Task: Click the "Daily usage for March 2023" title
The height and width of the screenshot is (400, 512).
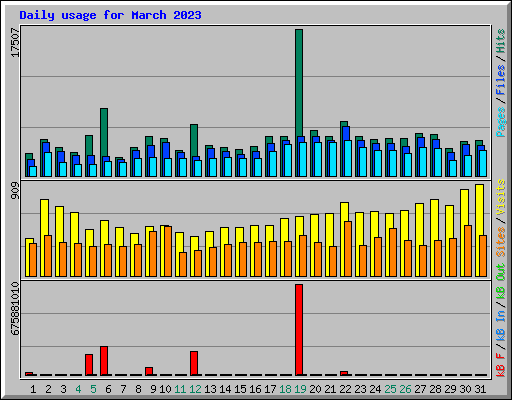Action: click(110, 15)
